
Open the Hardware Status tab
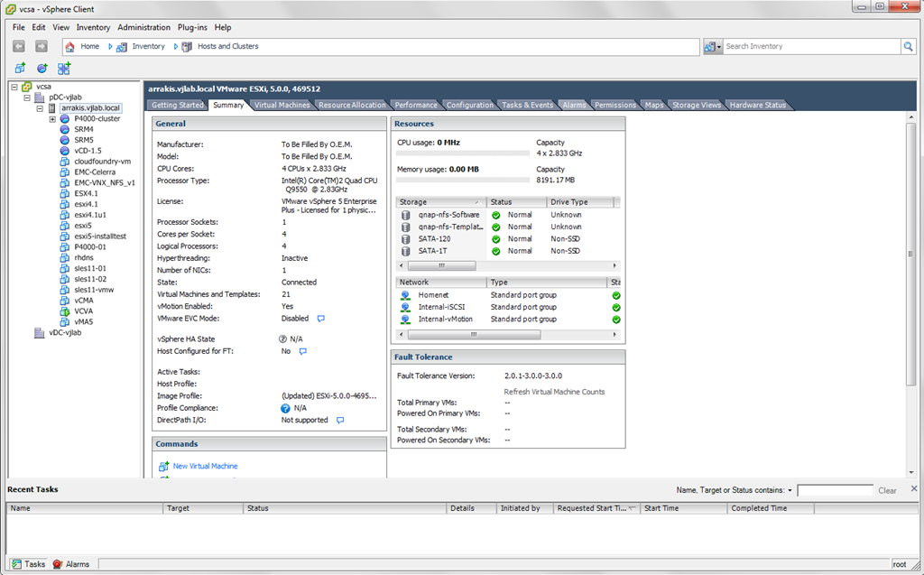tap(758, 105)
